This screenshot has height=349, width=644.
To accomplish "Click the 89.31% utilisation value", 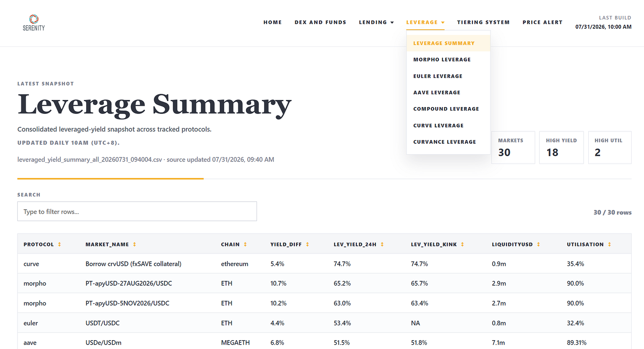I will [577, 343].
